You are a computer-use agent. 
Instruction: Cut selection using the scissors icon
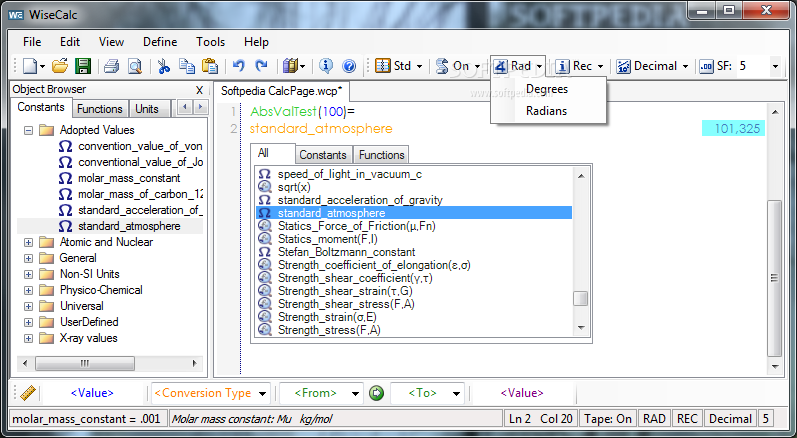pyautogui.click(x=164, y=66)
